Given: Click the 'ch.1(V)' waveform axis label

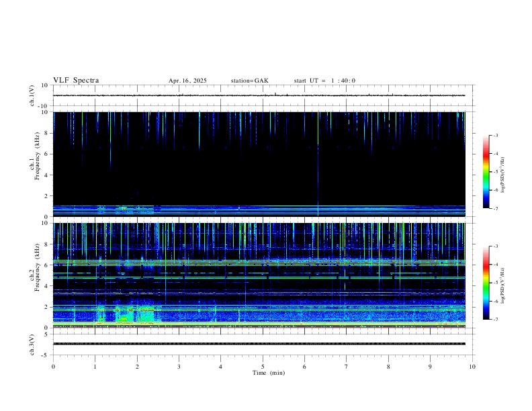Looking at the screenshot, I should click(32, 95).
